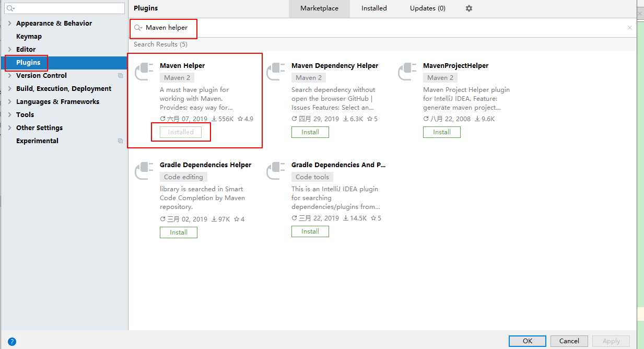Click the 6.3K downloads count
Viewport: 644px width, 349px height.
pyautogui.click(x=353, y=119)
